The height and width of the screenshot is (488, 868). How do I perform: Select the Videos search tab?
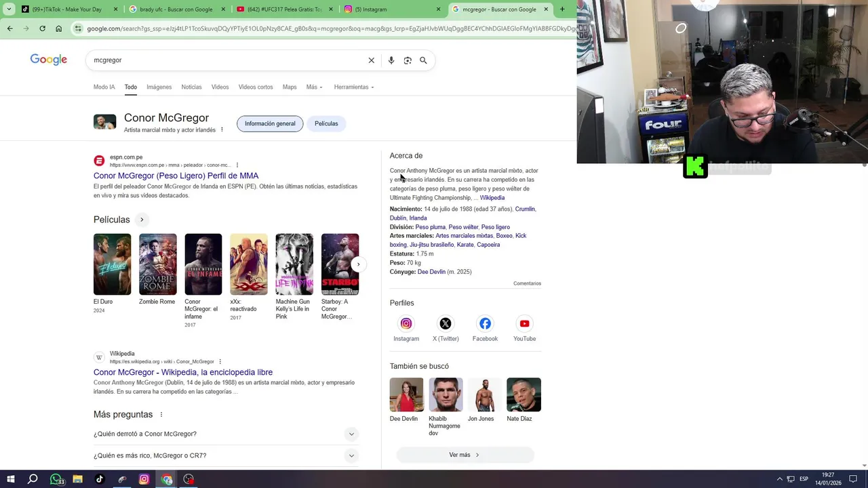coord(220,87)
